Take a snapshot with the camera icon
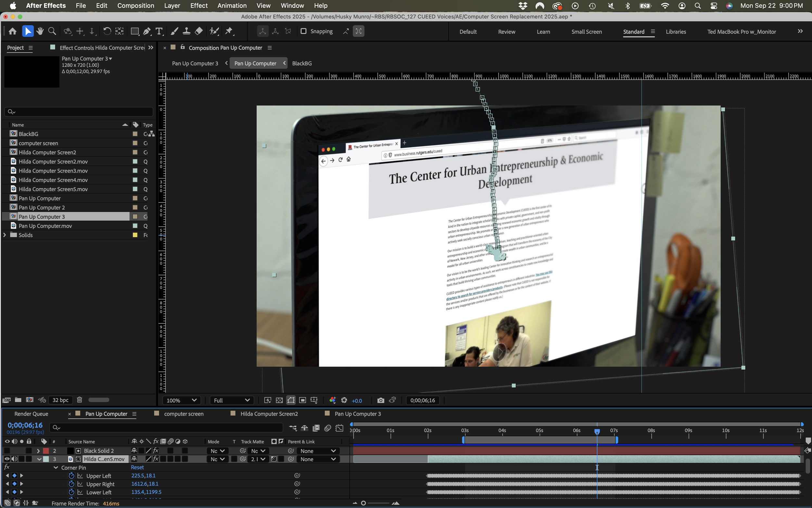Screen dimensions: 812x508 click(x=380, y=400)
